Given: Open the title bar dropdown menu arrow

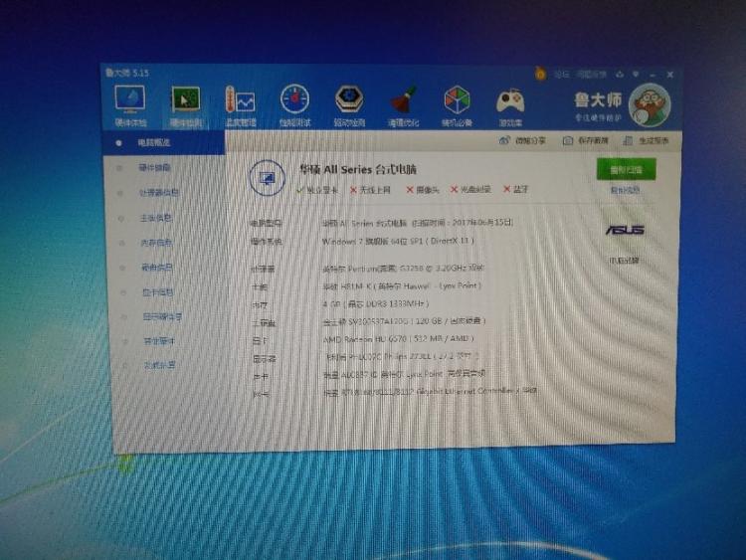Looking at the screenshot, I should [637, 75].
